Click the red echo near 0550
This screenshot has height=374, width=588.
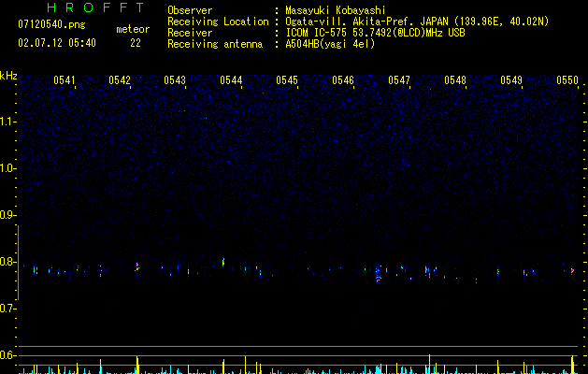(572, 270)
